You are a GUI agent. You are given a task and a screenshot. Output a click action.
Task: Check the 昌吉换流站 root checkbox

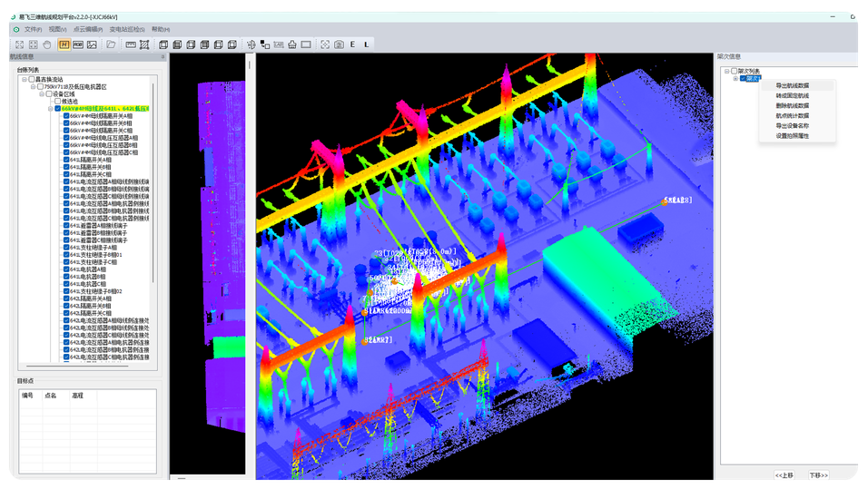31,80
